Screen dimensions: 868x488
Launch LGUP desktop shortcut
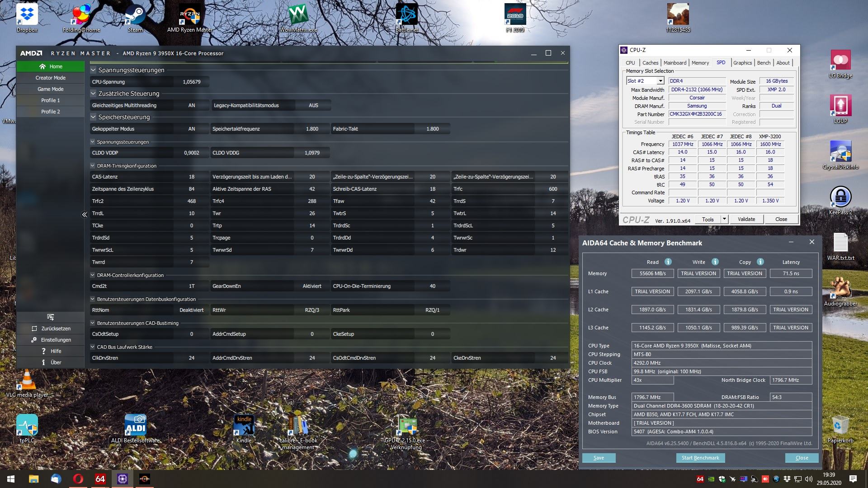(840, 109)
